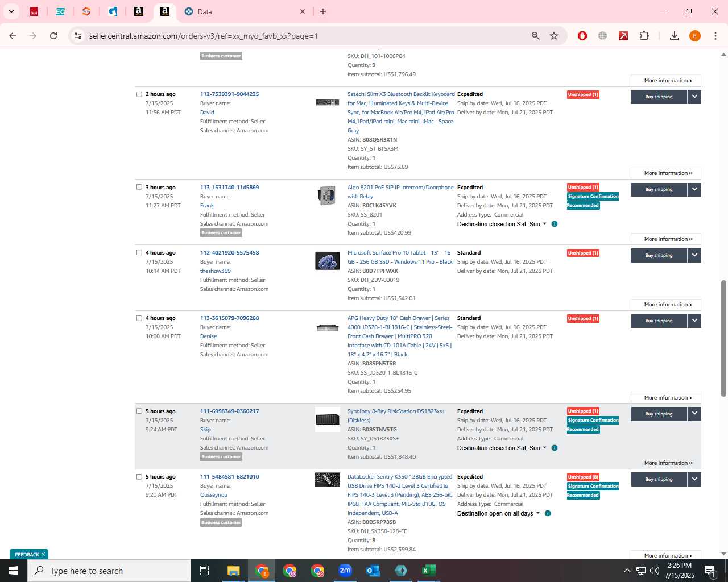Open Algo 8201 PoE SIP Intercom product link
The height and width of the screenshot is (582, 728).
400,192
